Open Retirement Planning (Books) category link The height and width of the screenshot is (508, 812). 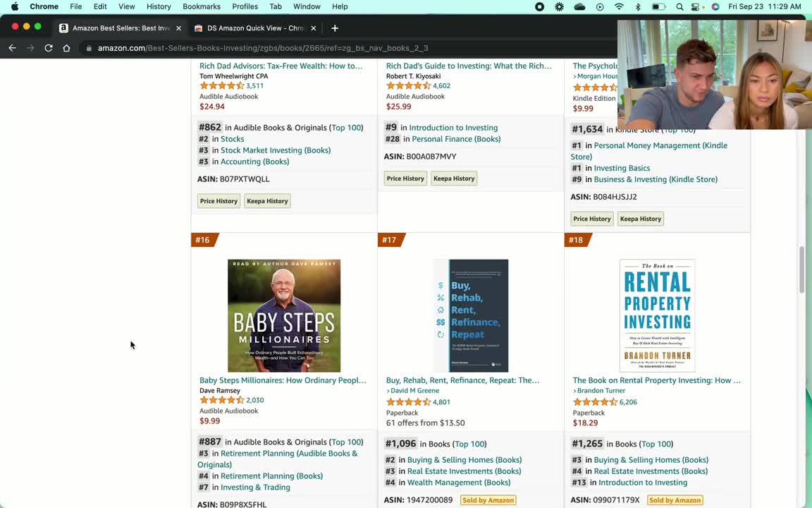click(x=272, y=476)
